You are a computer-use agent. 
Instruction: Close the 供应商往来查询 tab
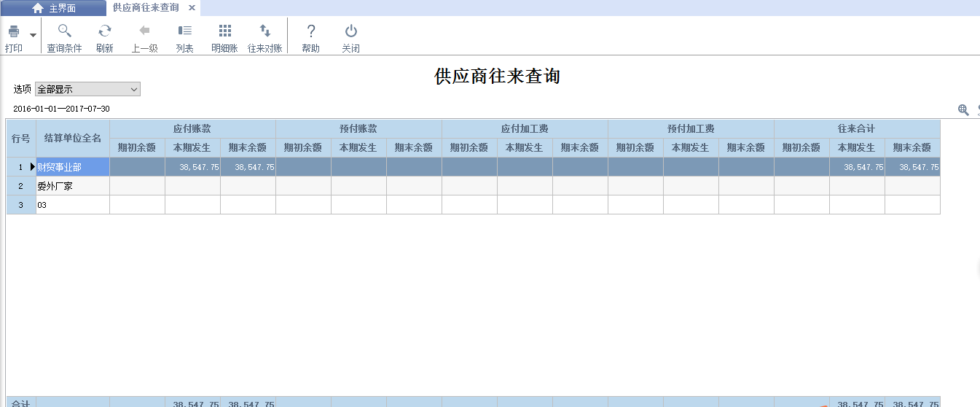coord(192,8)
